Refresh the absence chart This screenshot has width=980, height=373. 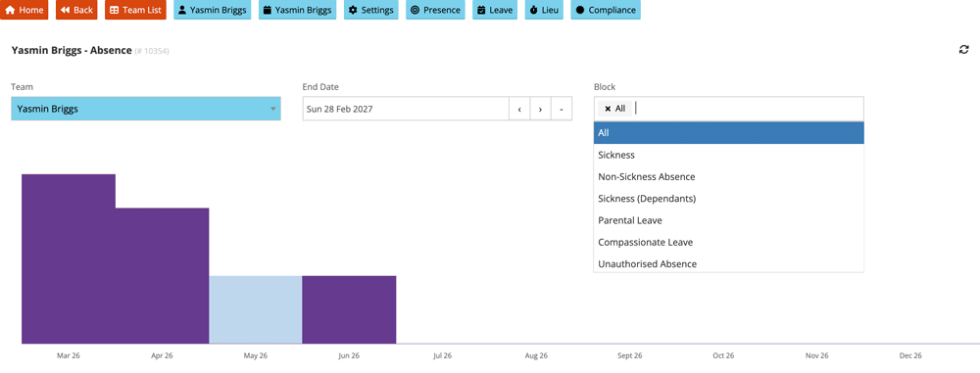coord(963,49)
